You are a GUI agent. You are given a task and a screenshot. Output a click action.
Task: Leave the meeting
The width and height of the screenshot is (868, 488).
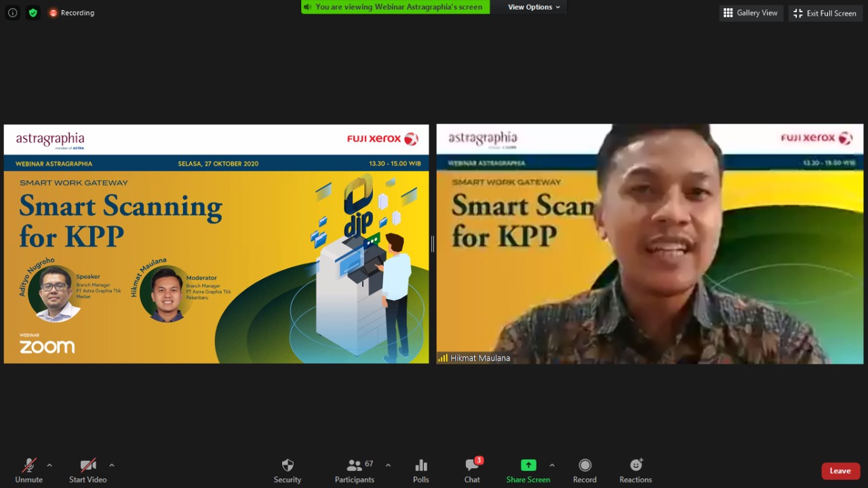coord(841,471)
